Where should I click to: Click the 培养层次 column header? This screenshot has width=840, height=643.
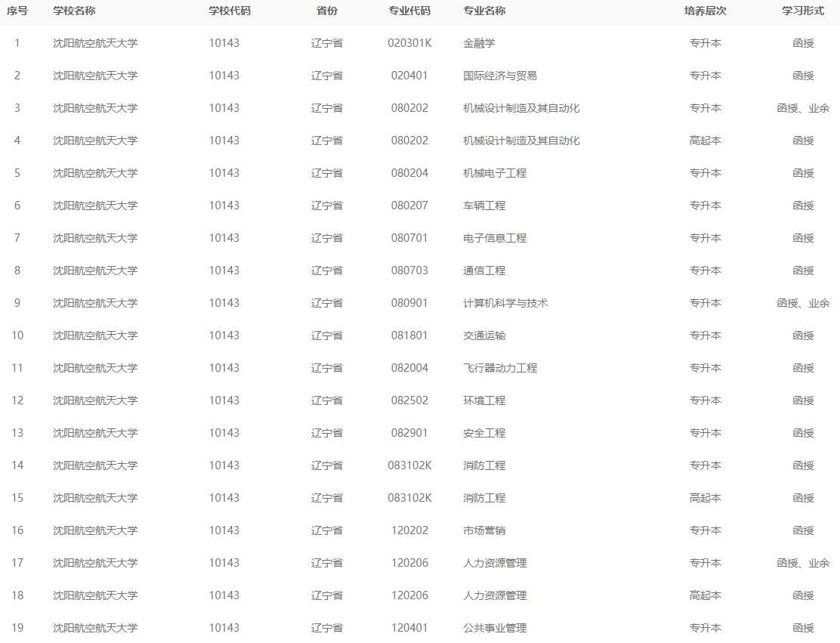(705, 11)
